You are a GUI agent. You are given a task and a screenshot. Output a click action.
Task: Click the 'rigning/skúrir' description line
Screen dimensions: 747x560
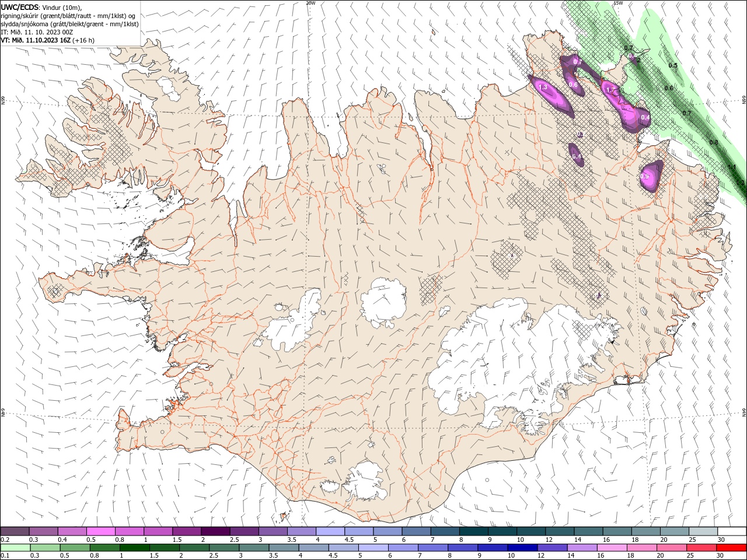point(68,16)
